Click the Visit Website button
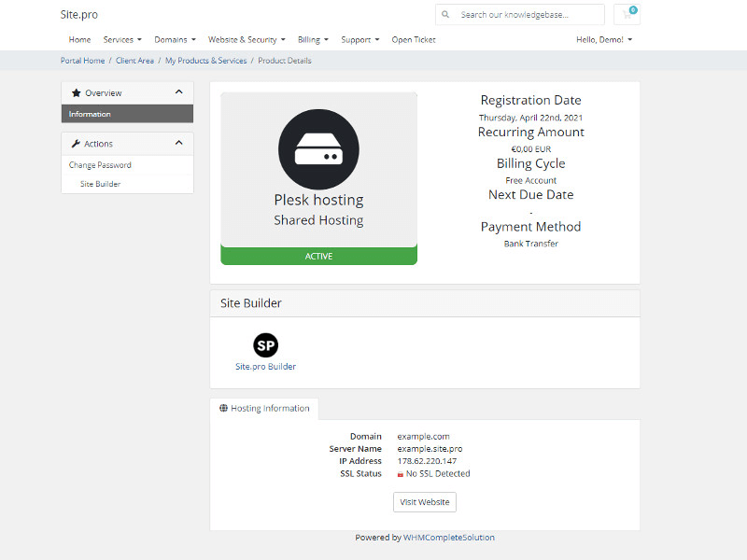The width and height of the screenshot is (747, 560). 424,501
